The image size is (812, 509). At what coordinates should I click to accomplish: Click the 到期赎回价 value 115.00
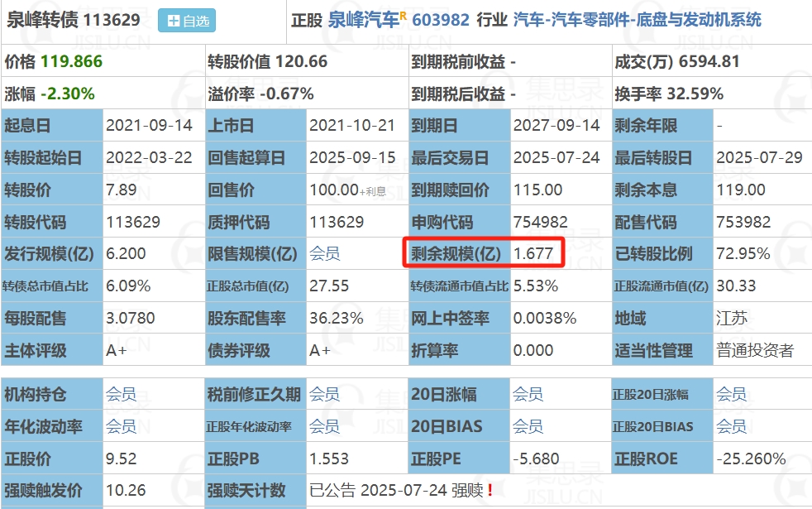coord(537,190)
